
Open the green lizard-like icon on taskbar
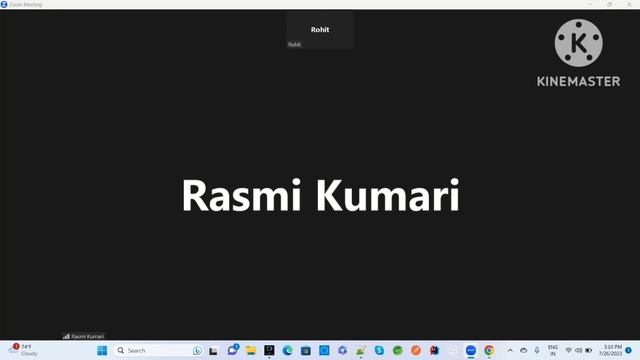361,350
